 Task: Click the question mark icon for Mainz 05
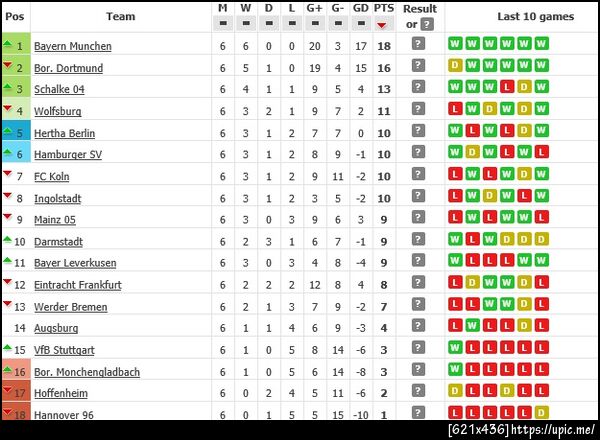tap(418, 217)
